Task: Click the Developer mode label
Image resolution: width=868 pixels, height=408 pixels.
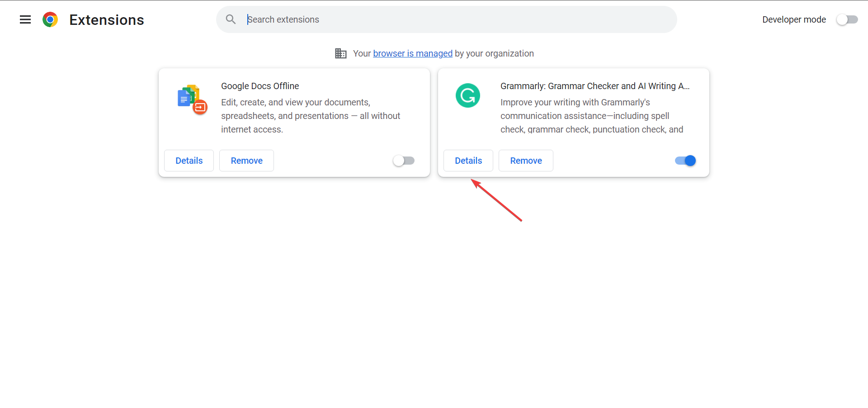Action: 794,19
